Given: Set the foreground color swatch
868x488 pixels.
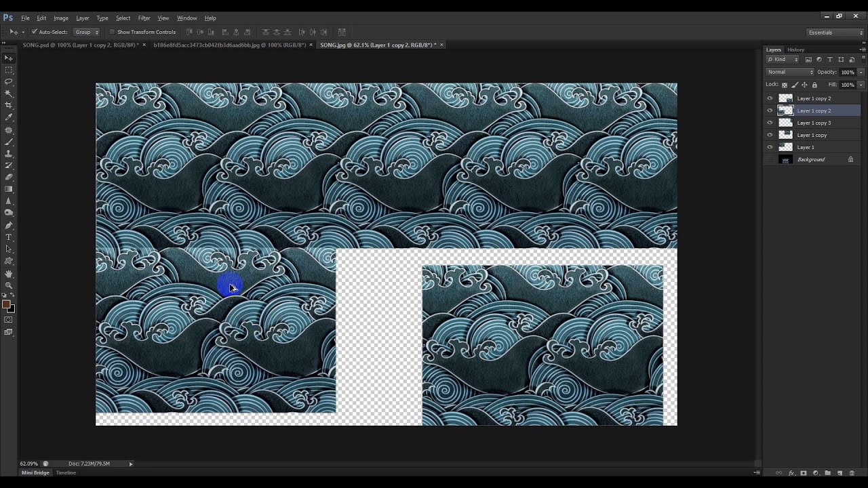Looking at the screenshot, I should tap(6, 304).
